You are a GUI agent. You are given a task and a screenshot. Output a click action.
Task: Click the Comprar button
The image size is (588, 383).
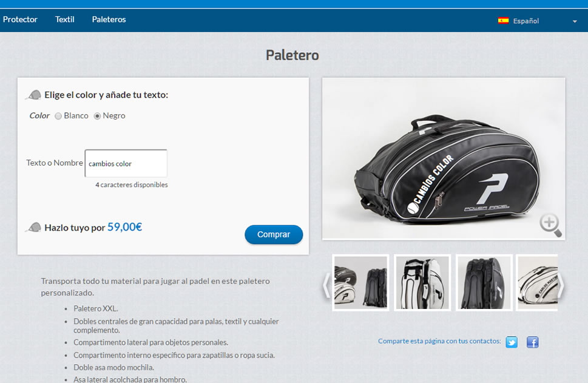pos(274,234)
